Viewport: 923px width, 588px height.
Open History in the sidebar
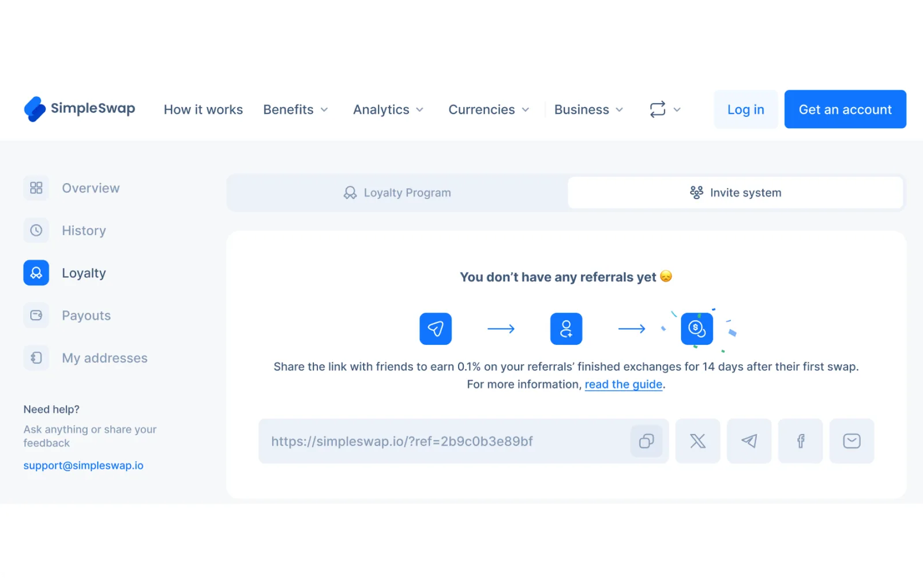tap(84, 231)
